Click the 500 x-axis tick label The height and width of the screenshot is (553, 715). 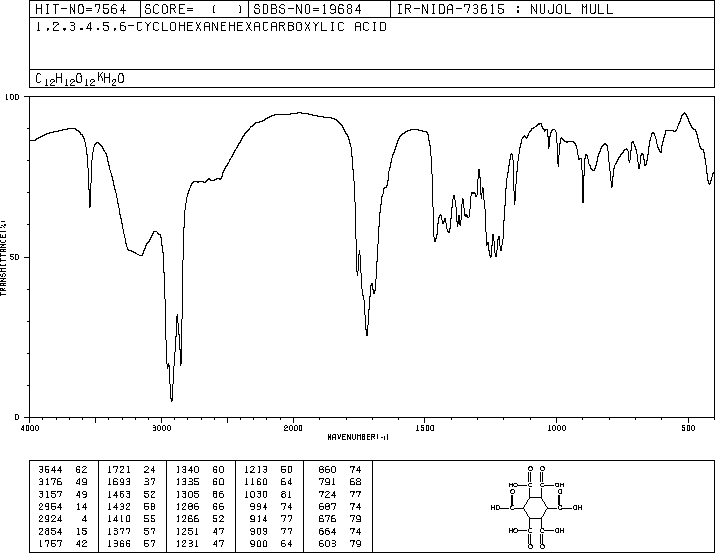688,428
